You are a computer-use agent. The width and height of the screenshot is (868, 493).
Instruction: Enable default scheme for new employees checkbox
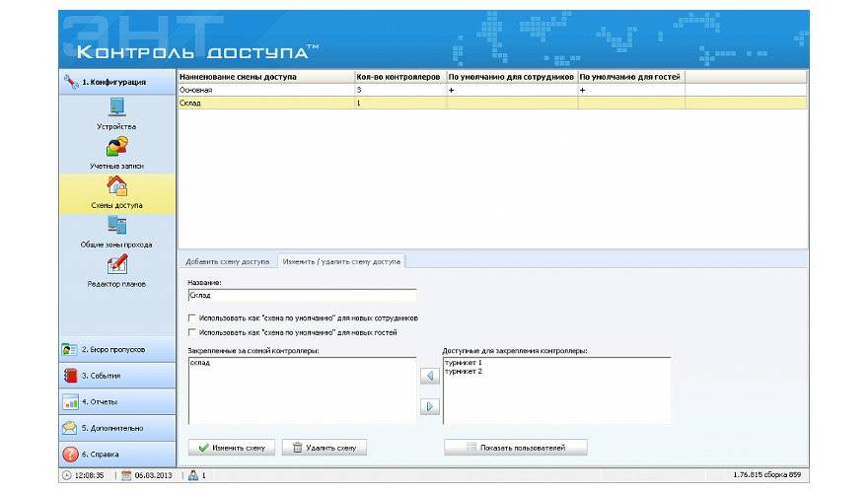pyautogui.click(x=191, y=318)
